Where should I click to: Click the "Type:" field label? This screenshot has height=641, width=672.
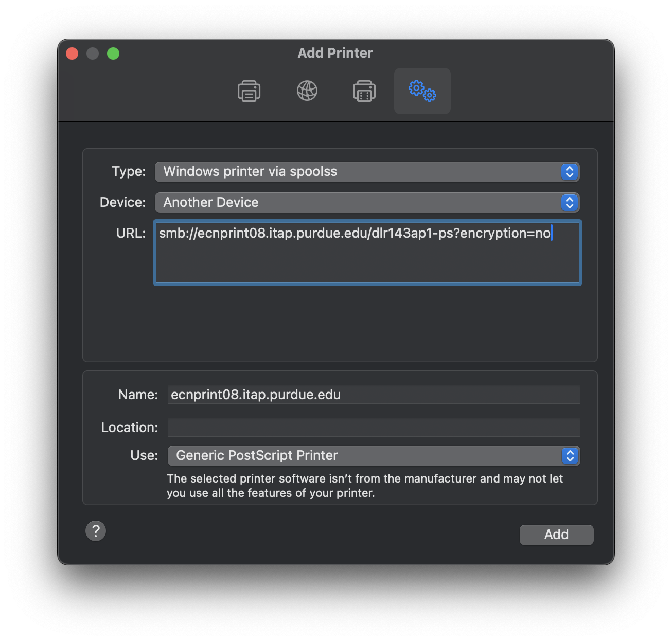pos(129,171)
